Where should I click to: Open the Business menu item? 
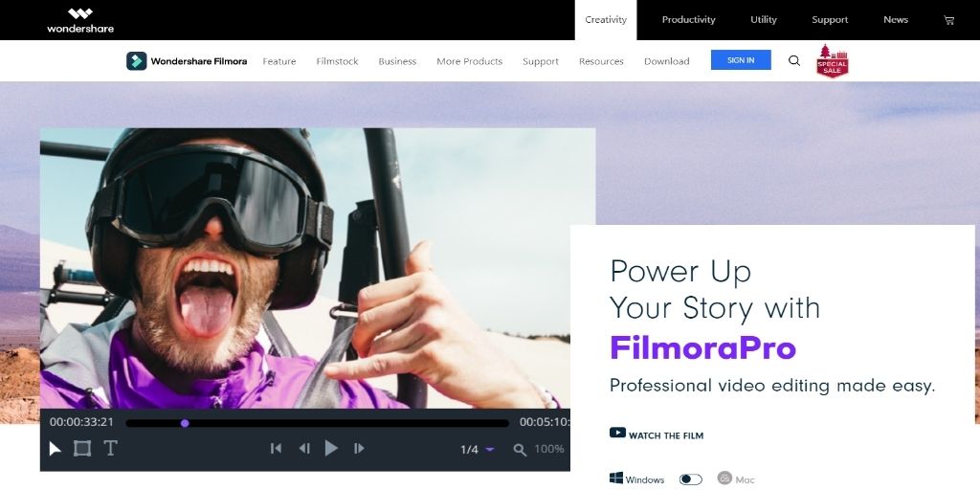pos(397,61)
